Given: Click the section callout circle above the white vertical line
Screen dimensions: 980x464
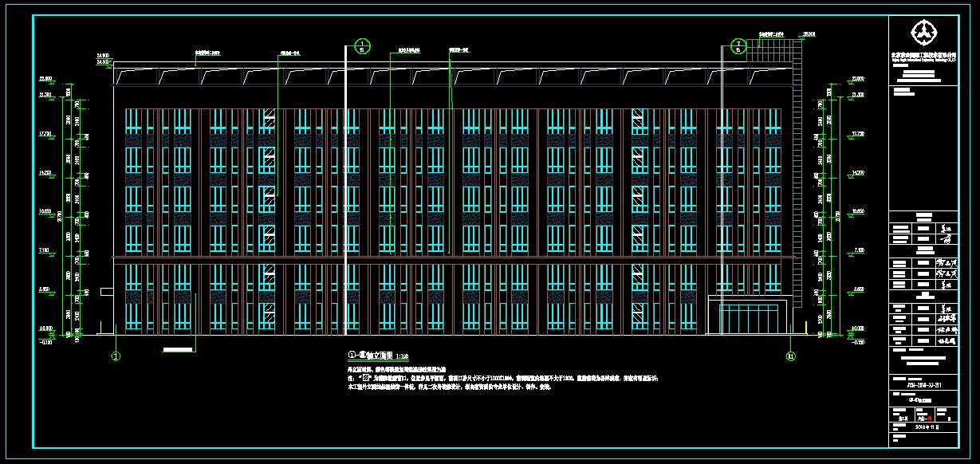Looking at the screenshot, I should (x=361, y=45).
